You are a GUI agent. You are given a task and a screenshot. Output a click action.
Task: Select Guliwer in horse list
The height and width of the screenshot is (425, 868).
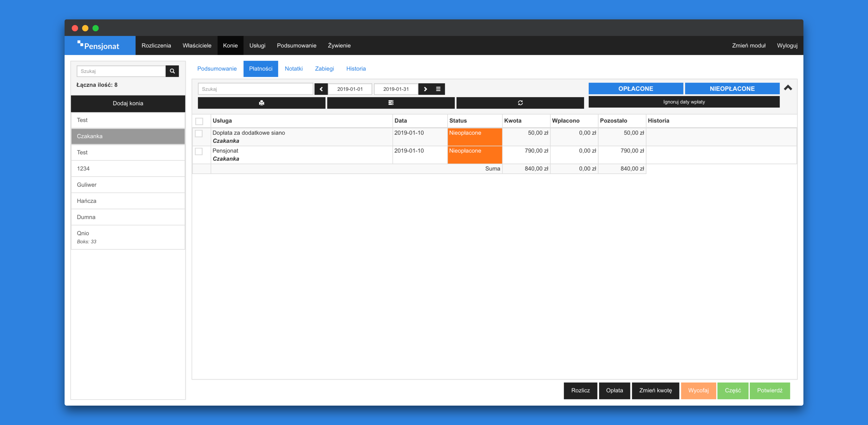pos(128,185)
